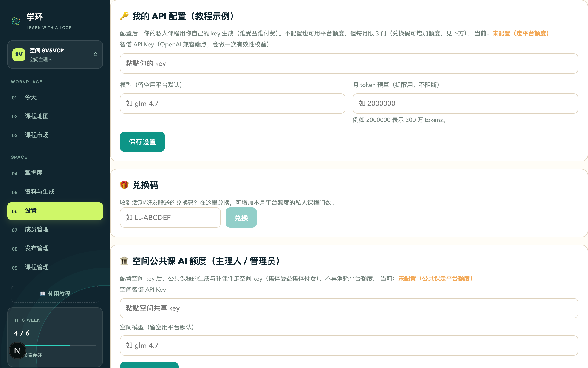588x368 pixels.
Task: Click the 空间智谱 API Key label
Action: pos(143,289)
